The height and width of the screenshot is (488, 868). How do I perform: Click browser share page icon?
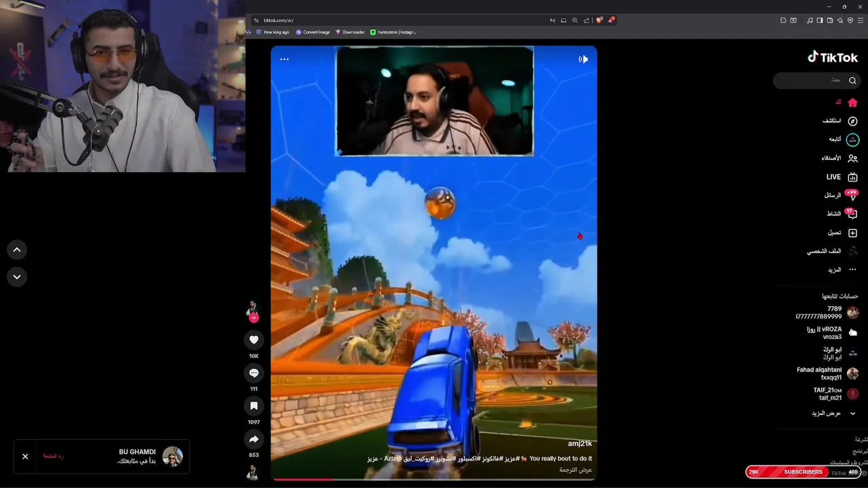[587, 20]
